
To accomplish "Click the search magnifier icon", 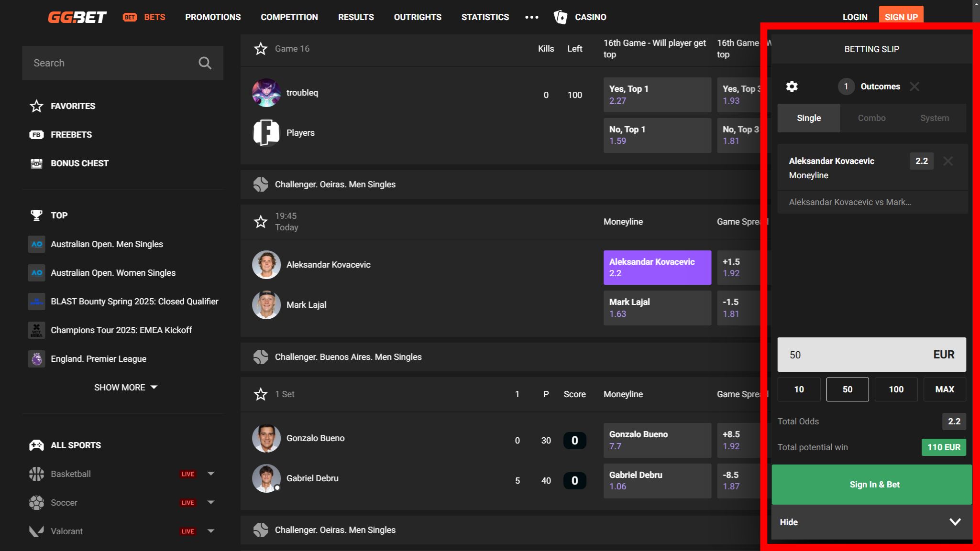I will 205,63.
